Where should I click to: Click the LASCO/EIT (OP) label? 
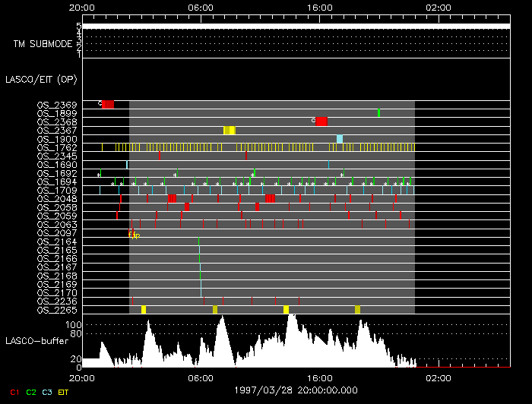(x=41, y=80)
